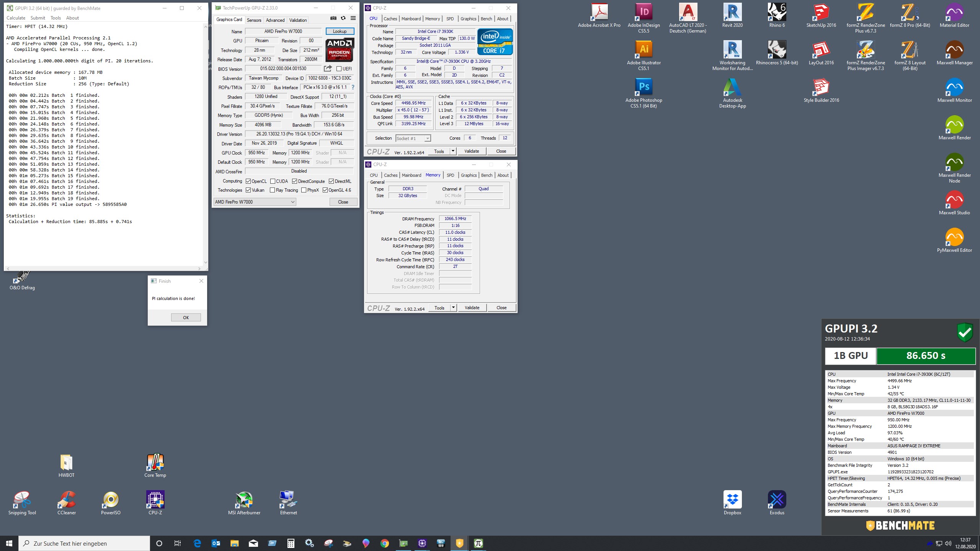This screenshot has width=980, height=551.
Task: Open CCleaner desktop icon
Action: [67, 503]
